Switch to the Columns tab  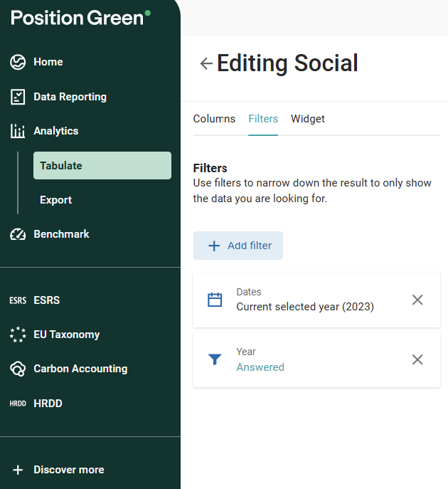214,119
